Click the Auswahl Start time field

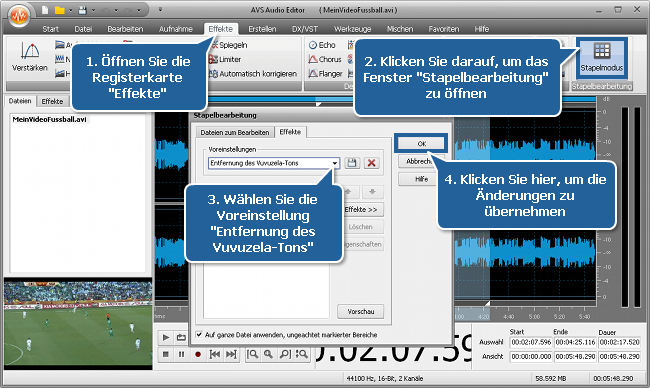click(x=531, y=342)
